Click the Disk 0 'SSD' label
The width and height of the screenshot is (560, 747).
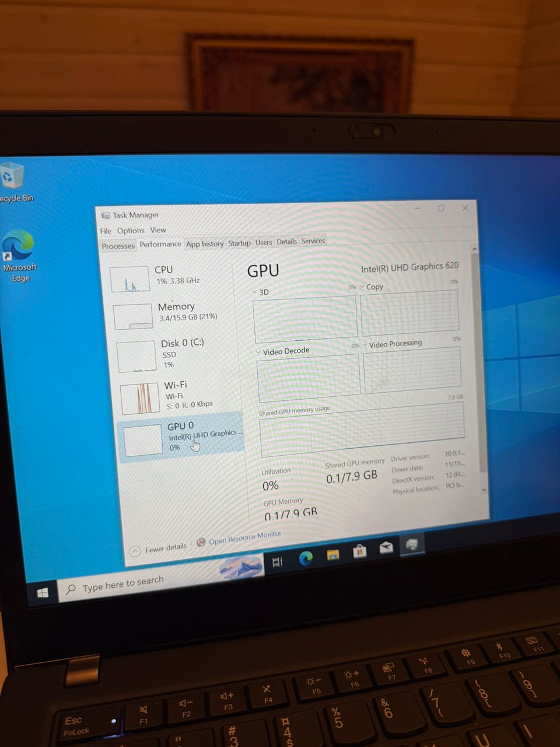[169, 355]
